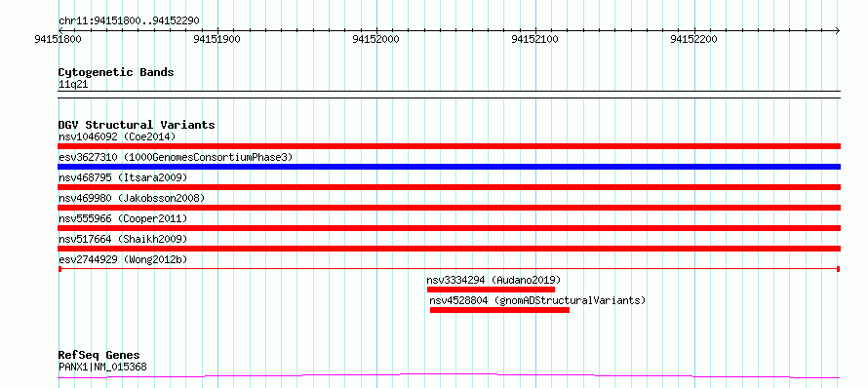Open the nsv3334294 (Audano2019) label
The image size is (868, 388).
[493, 280]
